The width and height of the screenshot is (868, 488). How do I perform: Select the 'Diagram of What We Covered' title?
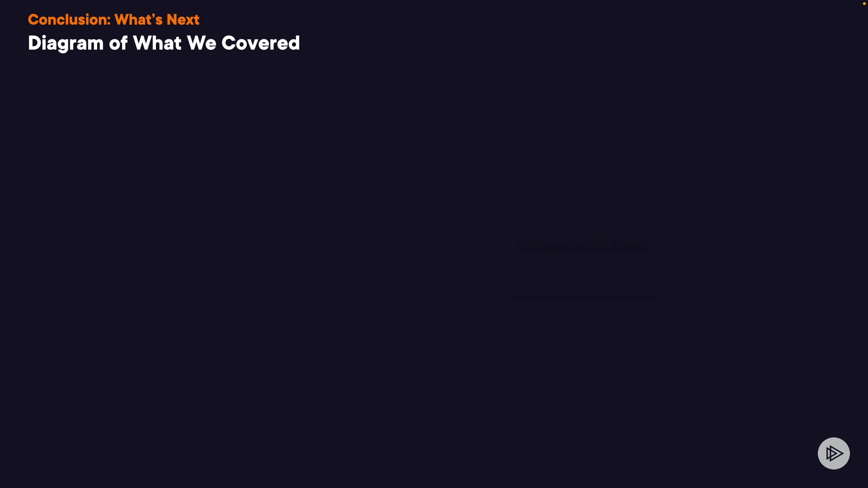pyautogui.click(x=164, y=43)
